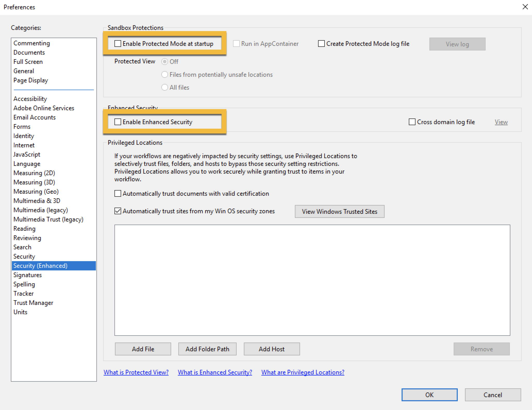Viewport: 532px width, 410px height.
Task: Select Security category in list
Action: click(24, 257)
